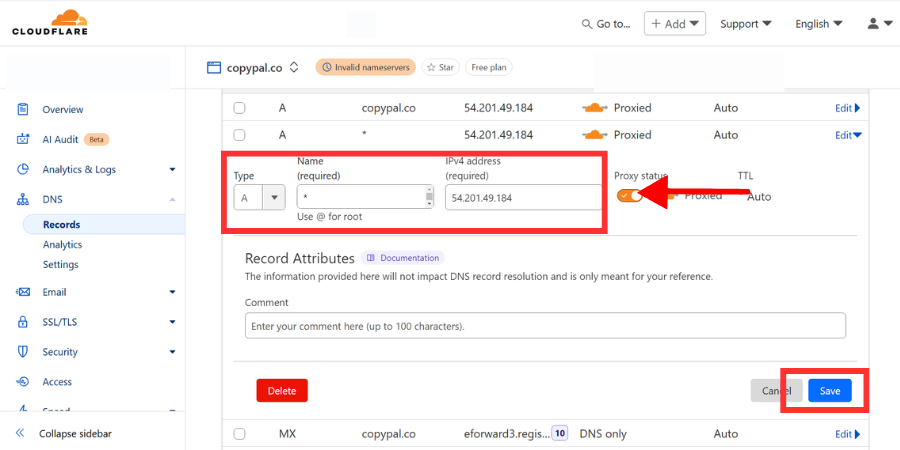Open the Documentation link
The width and height of the screenshot is (900, 450).
point(403,258)
